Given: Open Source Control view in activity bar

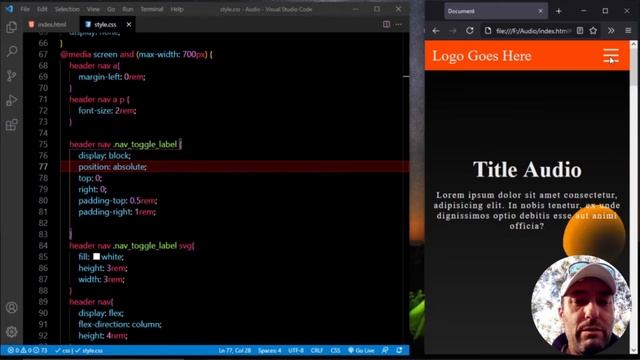Looking at the screenshot, I should click(x=11, y=76).
